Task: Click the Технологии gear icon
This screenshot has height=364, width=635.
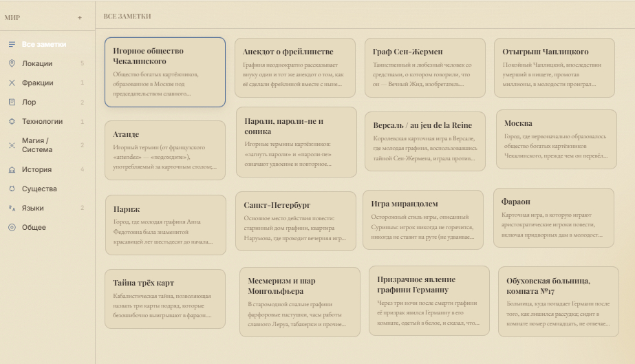Action: tap(12, 121)
